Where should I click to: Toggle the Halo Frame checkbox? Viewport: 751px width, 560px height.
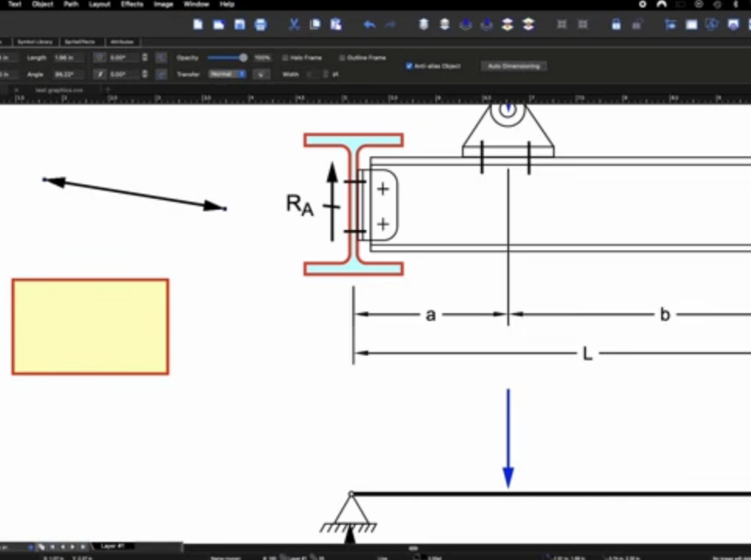(285, 58)
